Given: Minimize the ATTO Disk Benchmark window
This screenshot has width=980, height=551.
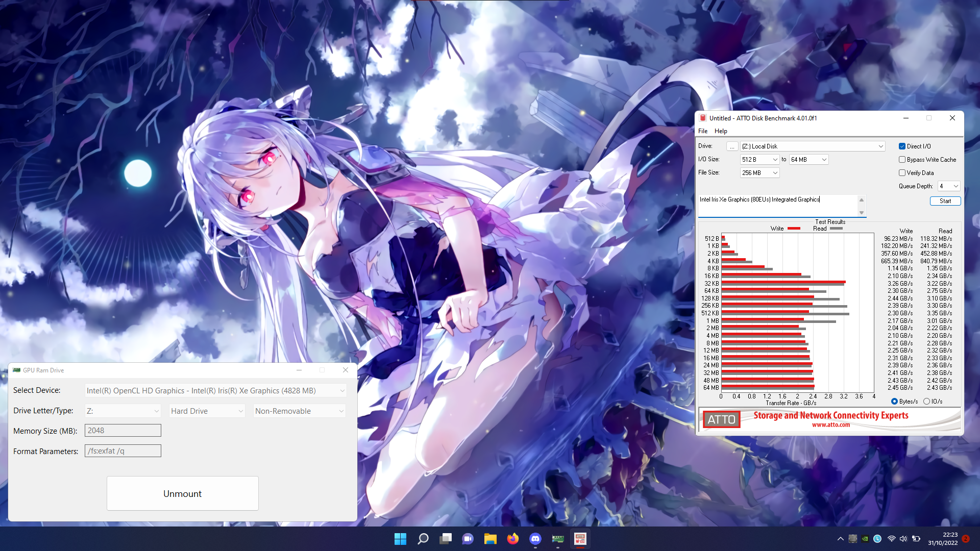Looking at the screenshot, I should coord(906,118).
